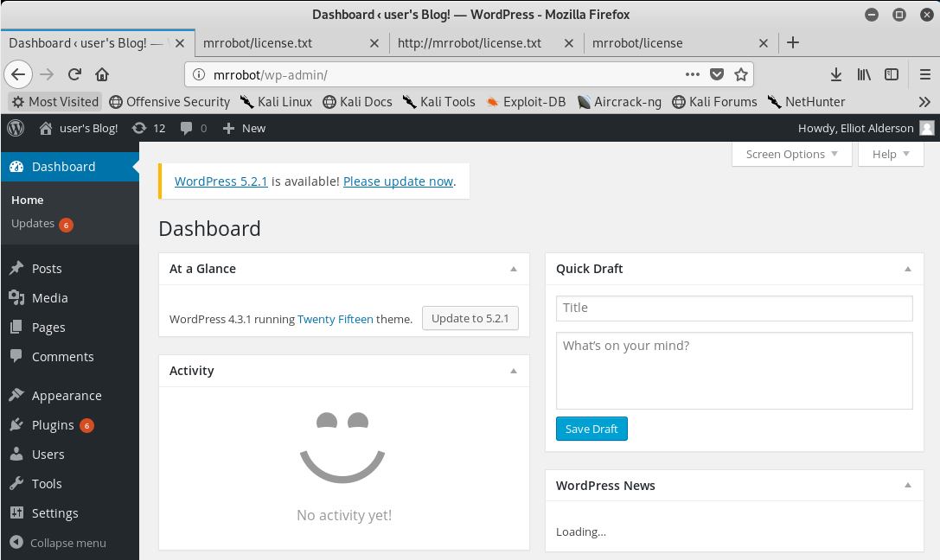Close the mrrobot/license tab
Viewport: 940px width, 560px height.
pyautogui.click(x=763, y=43)
